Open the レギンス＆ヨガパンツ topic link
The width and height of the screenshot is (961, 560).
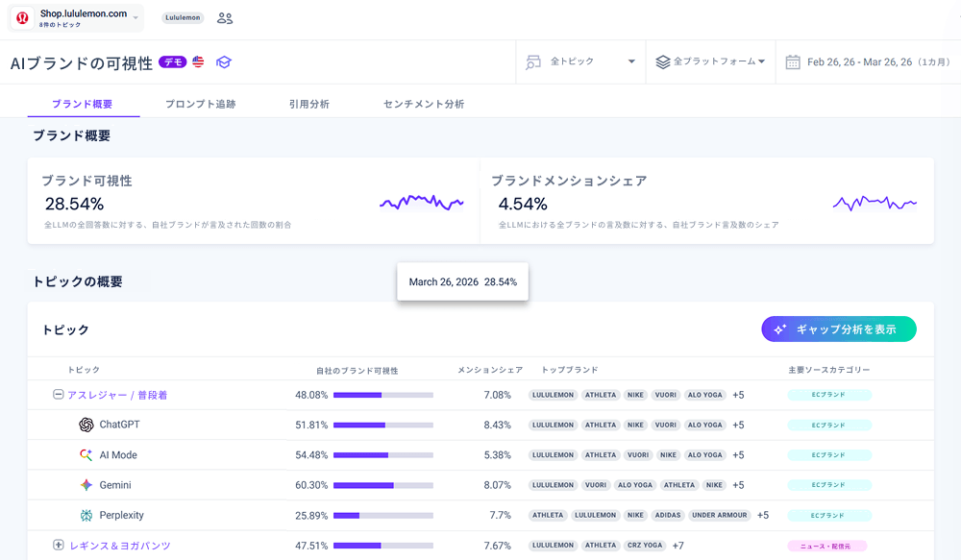pyautogui.click(x=120, y=546)
